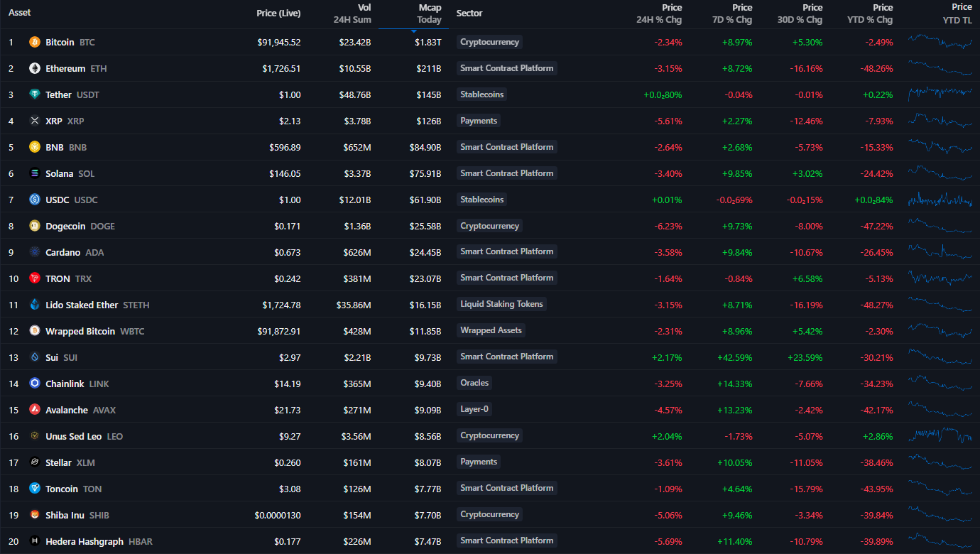Viewport: 980px width, 554px height.
Task: Click Bitcoin's Cryptocurrency sector tag
Action: [x=489, y=42]
